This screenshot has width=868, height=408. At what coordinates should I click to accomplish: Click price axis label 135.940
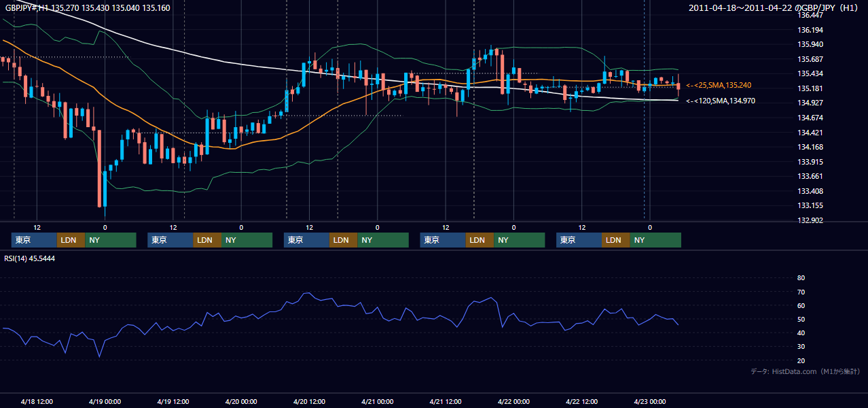(x=811, y=44)
